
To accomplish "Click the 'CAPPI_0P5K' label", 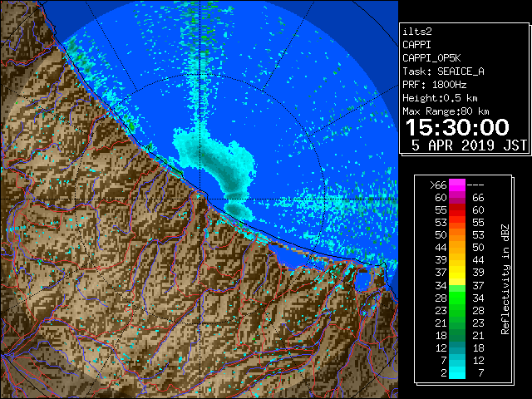I will pos(431,58).
